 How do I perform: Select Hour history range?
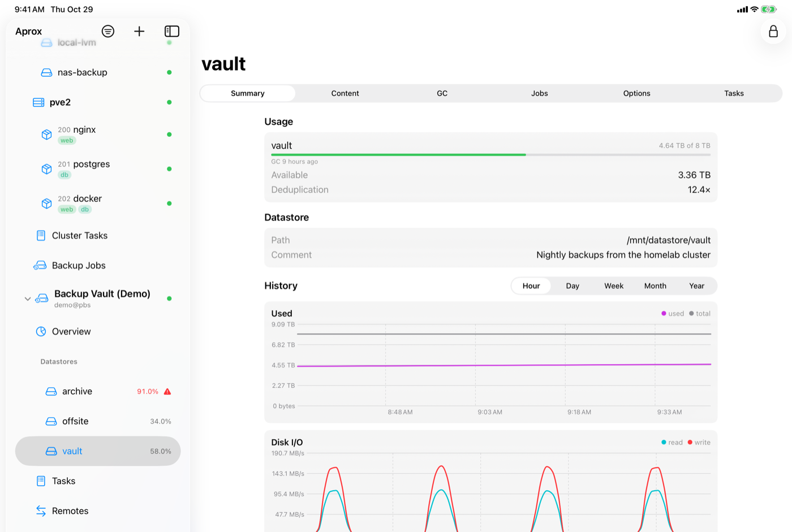point(531,286)
